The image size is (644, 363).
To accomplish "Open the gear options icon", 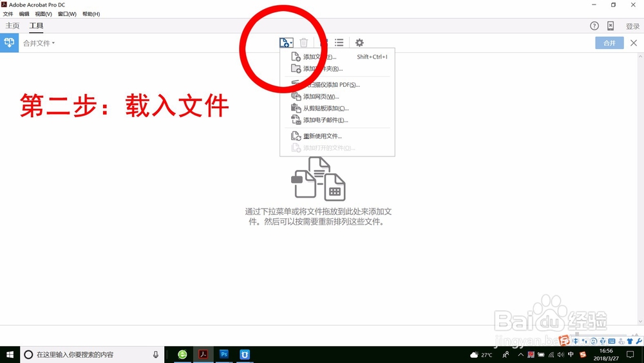I will click(x=359, y=42).
